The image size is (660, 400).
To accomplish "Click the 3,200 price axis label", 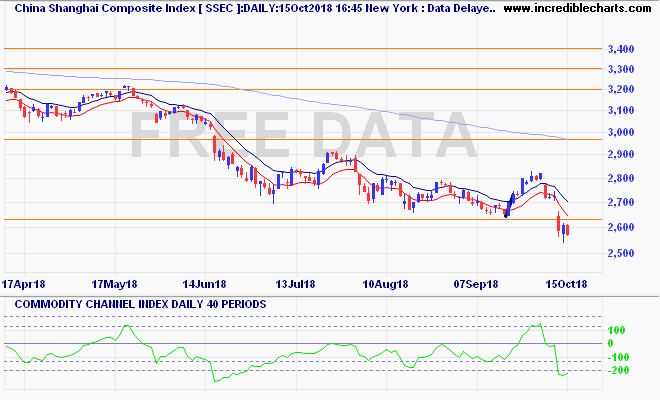I will coord(621,90).
